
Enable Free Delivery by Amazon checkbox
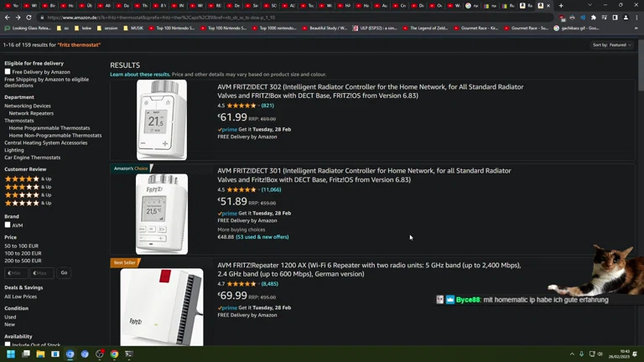point(8,72)
